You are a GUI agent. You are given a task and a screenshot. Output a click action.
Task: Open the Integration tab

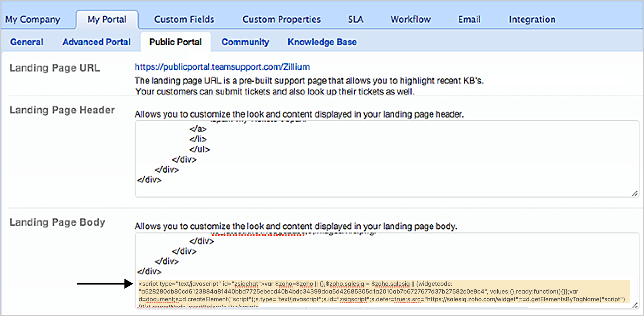coord(532,19)
